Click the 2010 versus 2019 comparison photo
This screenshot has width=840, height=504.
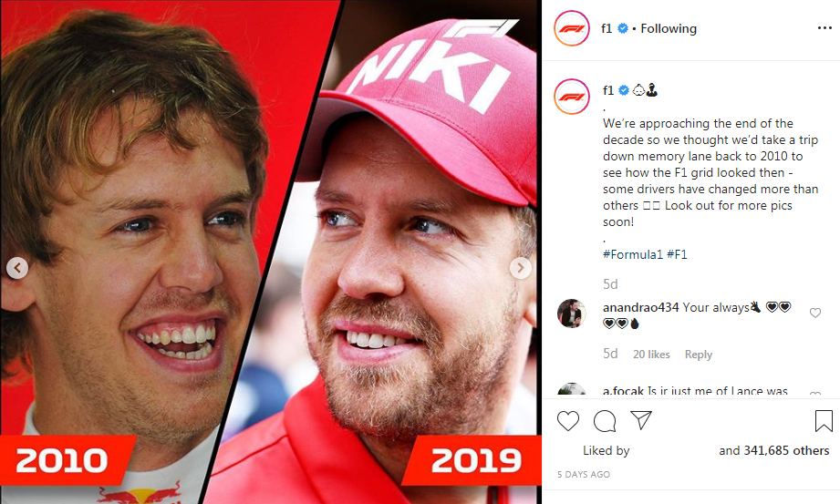pos(271,252)
